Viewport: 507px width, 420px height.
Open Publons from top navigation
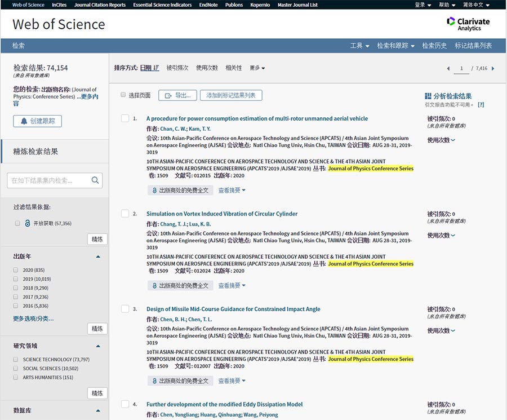pos(234,5)
